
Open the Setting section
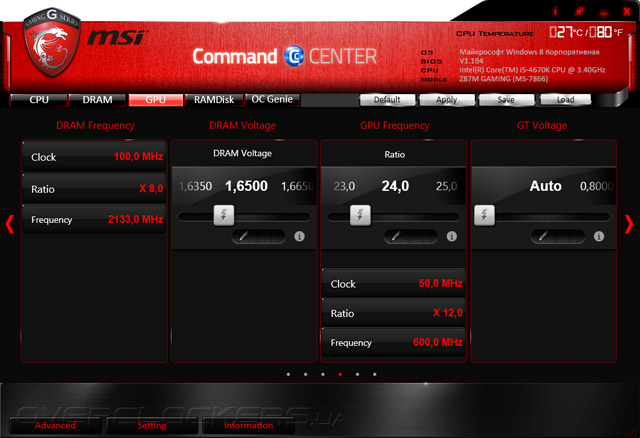point(152,425)
